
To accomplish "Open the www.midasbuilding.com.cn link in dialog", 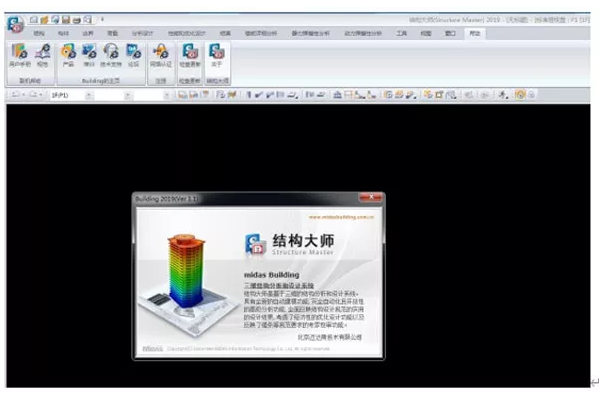I will [x=341, y=217].
